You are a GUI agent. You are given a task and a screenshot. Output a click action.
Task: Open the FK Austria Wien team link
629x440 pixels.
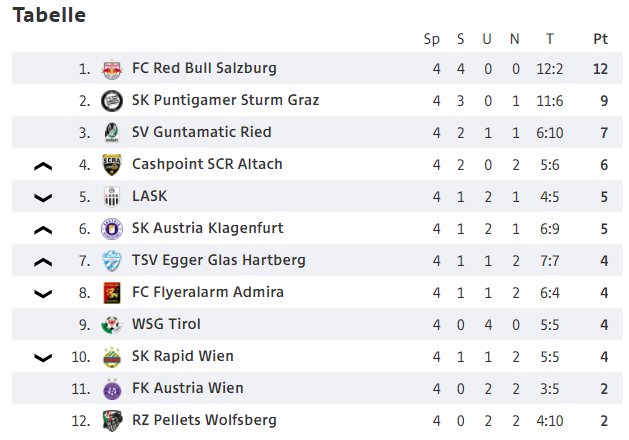[188, 388]
